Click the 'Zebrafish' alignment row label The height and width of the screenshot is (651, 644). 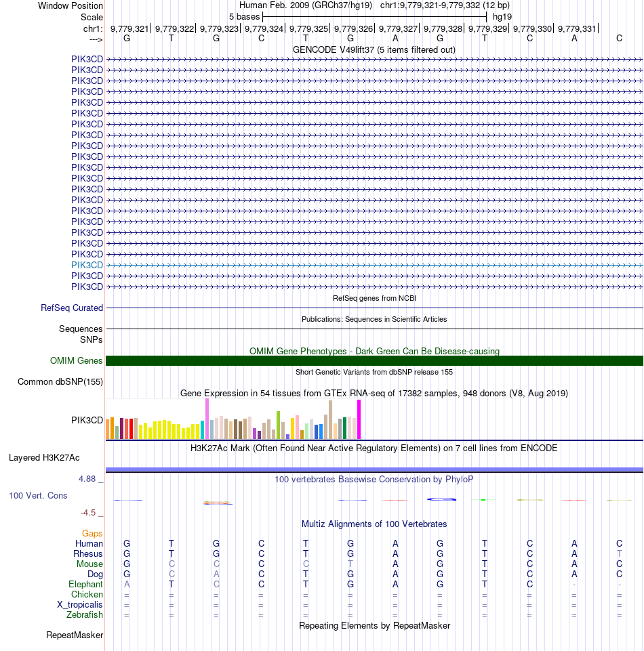[x=85, y=615]
